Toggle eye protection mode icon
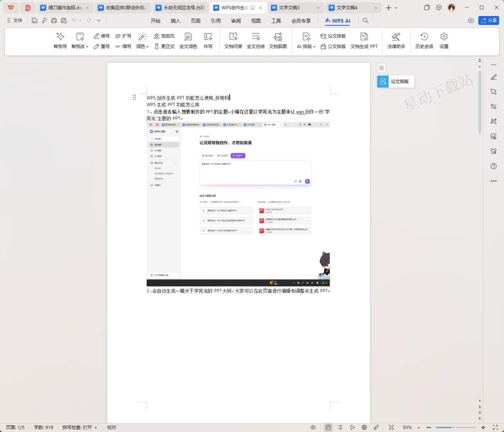The width and height of the screenshot is (504, 432). click(313, 427)
